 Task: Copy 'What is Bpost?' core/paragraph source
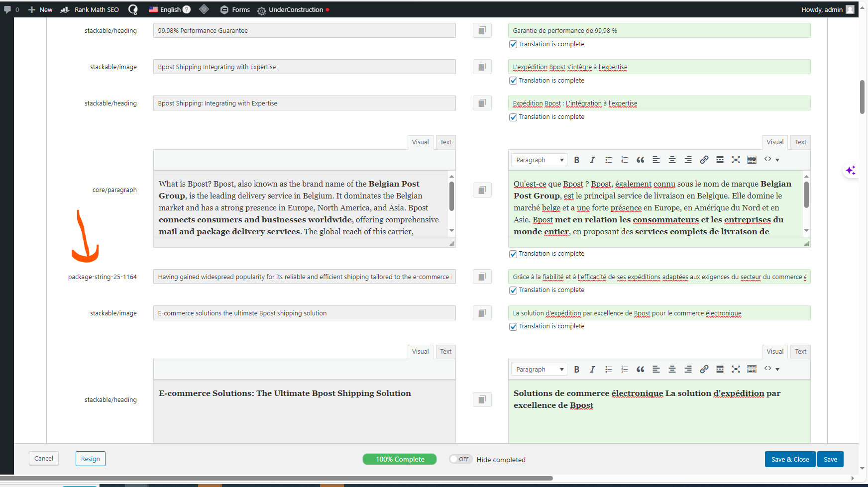[x=482, y=190]
